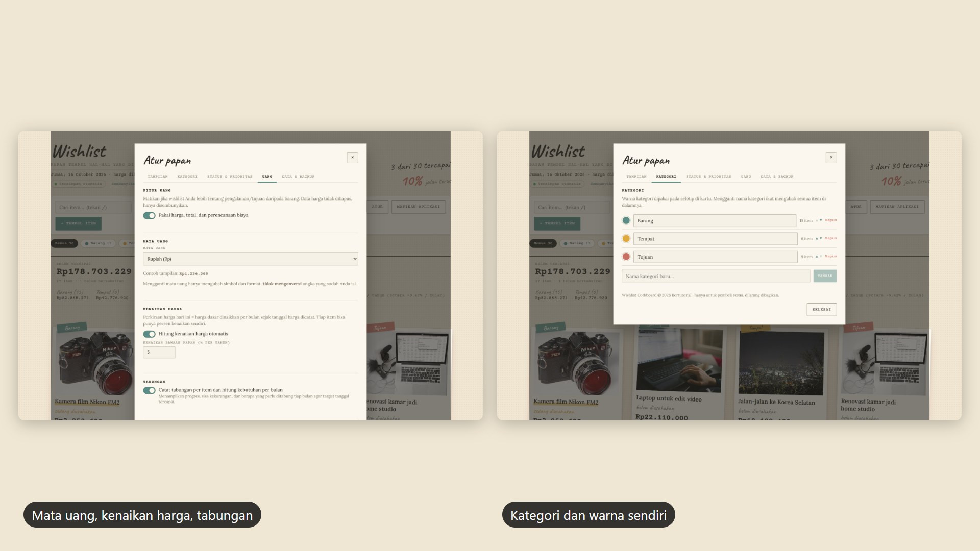Edit the Barang category name field

tap(715, 220)
